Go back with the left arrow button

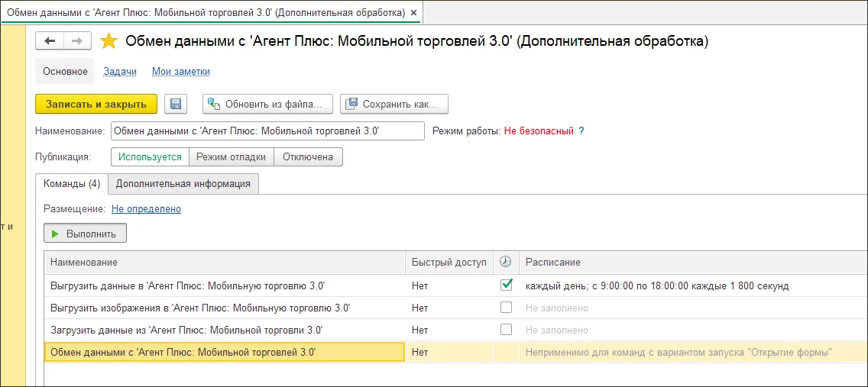click(50, 41)
